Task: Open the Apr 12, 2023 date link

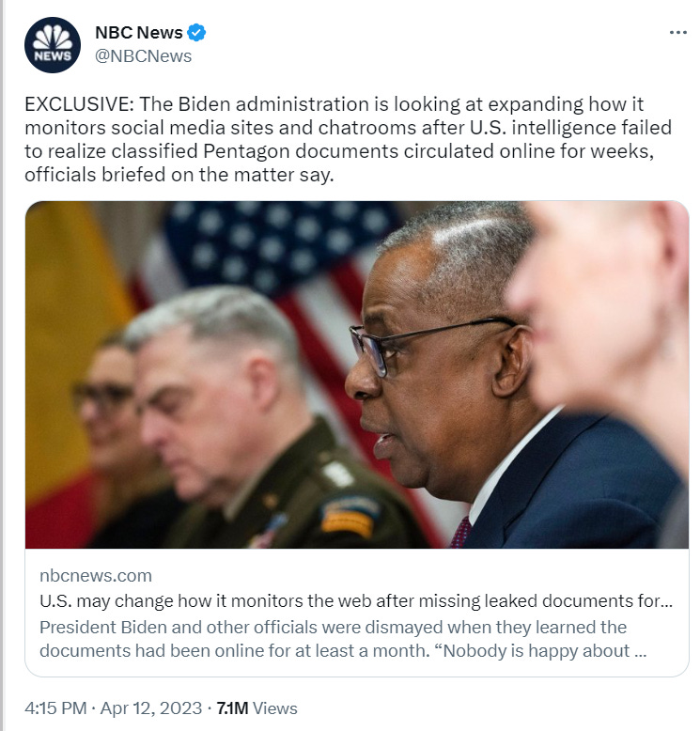Action: [x=151, y=708]
